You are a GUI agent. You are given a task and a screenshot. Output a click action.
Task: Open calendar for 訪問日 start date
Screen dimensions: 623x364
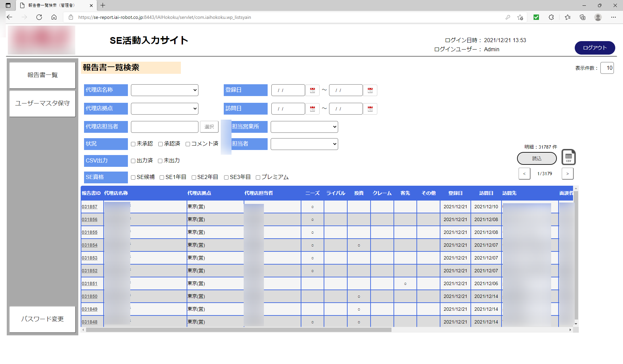pos(313,109)
